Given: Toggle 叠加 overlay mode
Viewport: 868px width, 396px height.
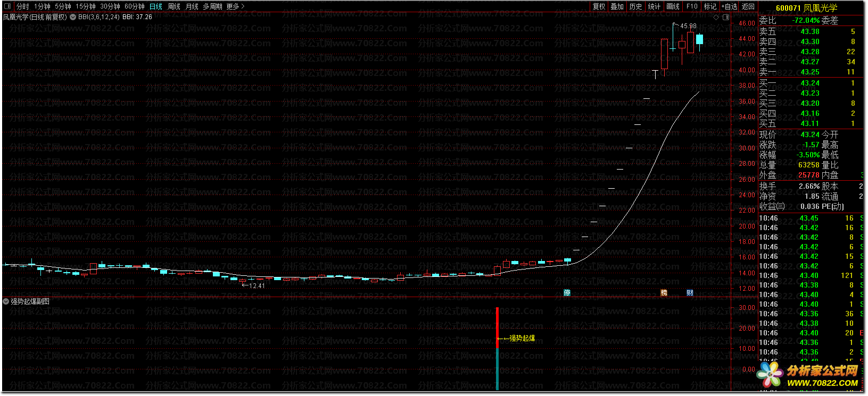Looking at the screenshot, I should coord(617,6).
